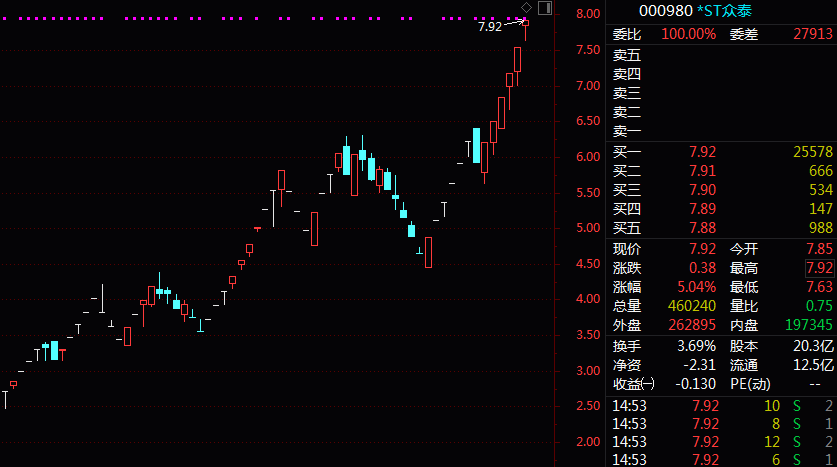
Task: Click the 7.92 high price annotation on chart
Action: coord(490,27)
